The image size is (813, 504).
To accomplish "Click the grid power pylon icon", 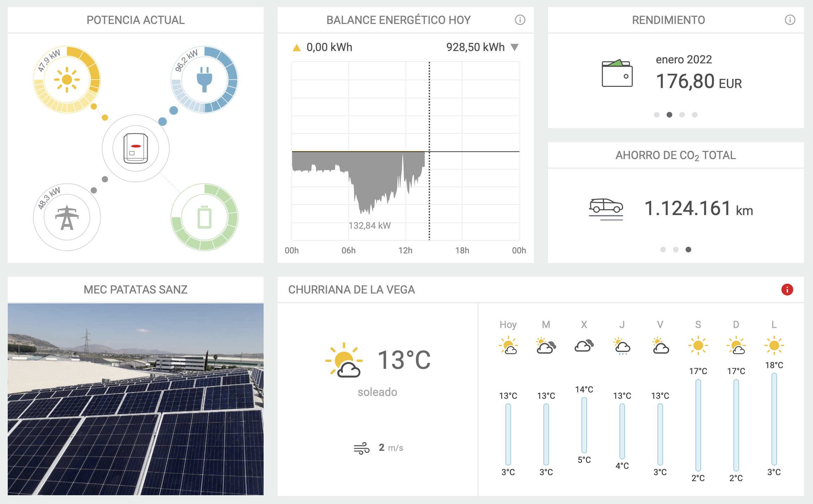I will (67, 217).
